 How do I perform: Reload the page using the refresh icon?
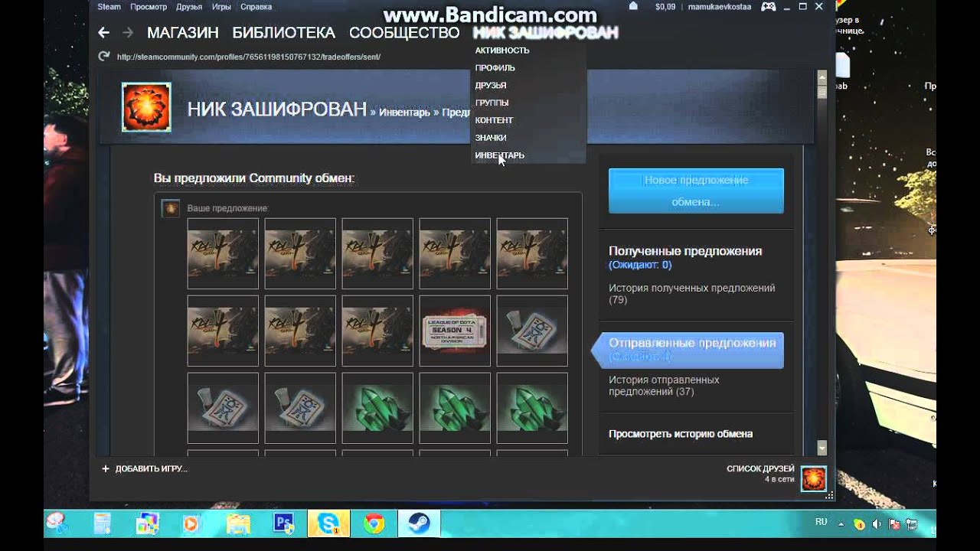(x=104, y=56)
